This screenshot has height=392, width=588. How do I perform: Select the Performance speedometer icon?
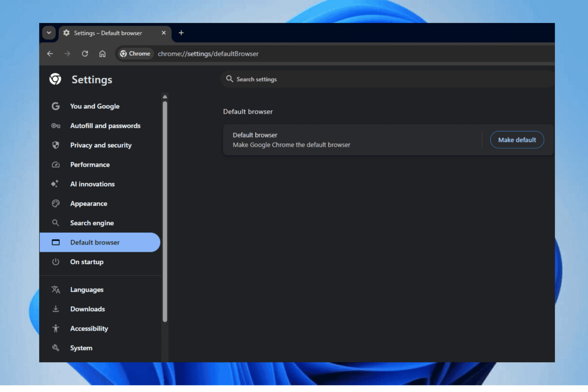tap(56, 165)
